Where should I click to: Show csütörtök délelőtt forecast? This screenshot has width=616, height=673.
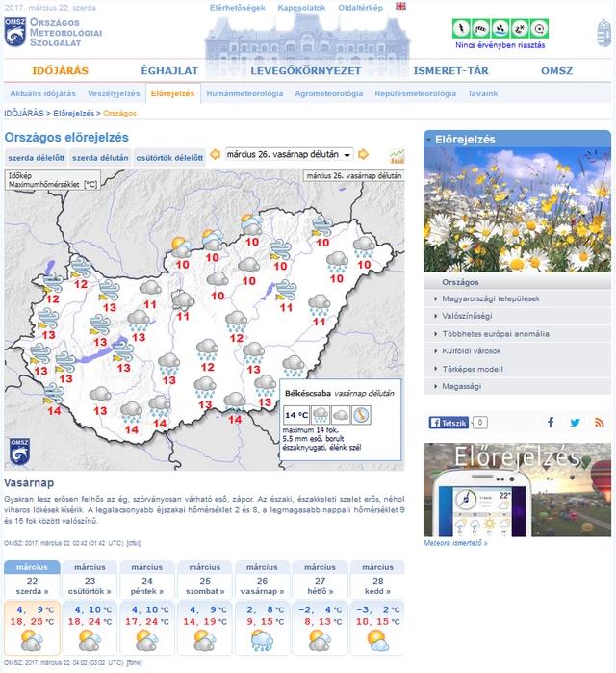[169, 158]
